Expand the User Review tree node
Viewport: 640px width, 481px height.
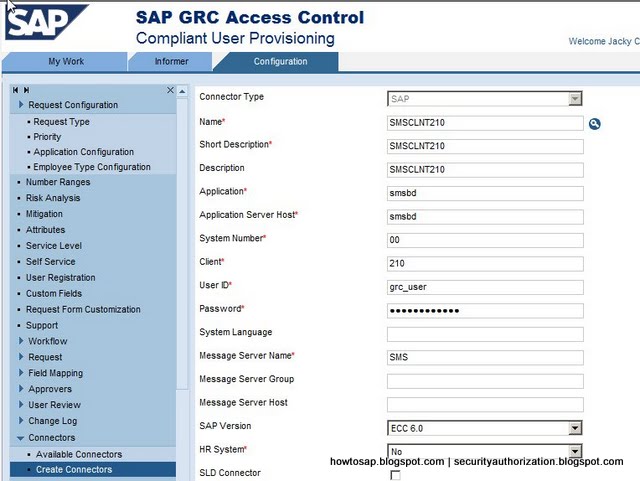[21, 404]
